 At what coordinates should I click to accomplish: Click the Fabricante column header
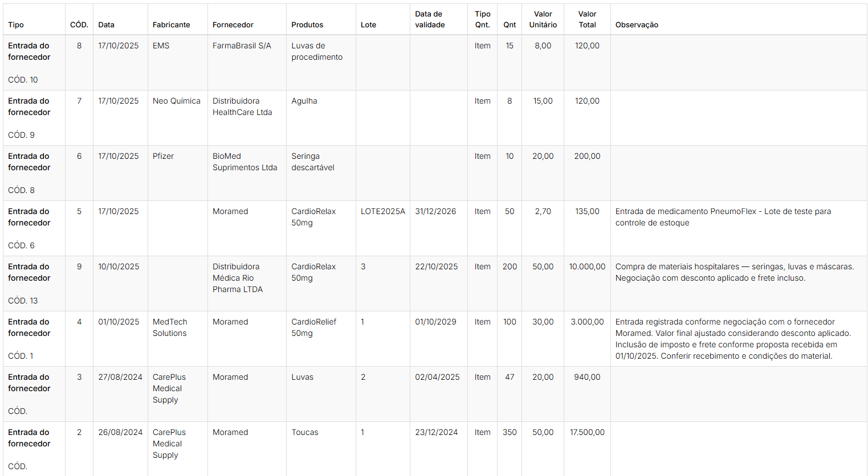pos(171,24)
